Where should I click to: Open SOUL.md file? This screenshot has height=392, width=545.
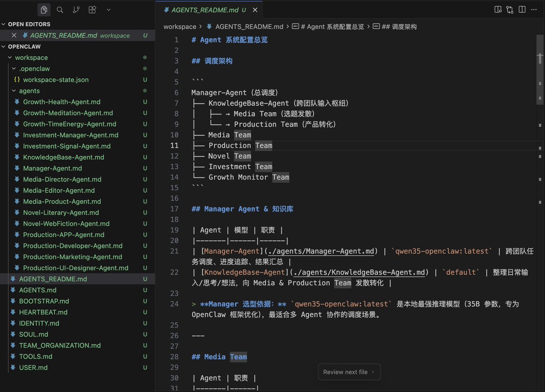pyautogui.click(x=34, y=334)
